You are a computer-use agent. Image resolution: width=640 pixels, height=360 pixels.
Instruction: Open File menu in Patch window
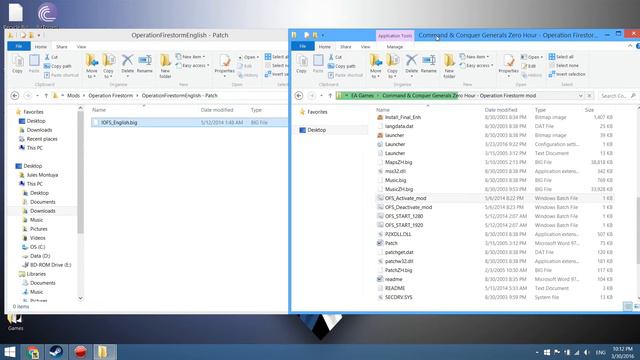pyautogui.click(x=19, y=47)
